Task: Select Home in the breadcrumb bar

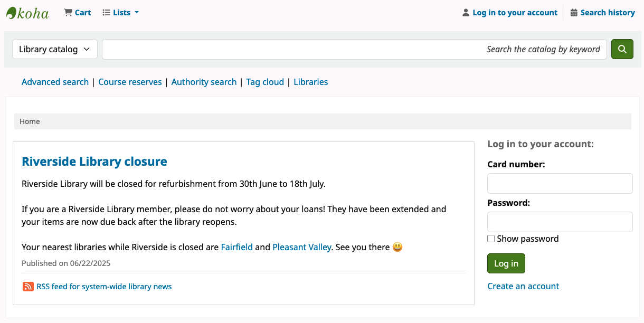Action: tap(30, 121)
